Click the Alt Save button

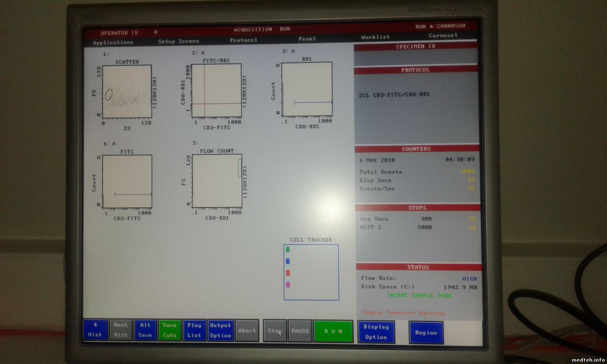pos(145,330)
